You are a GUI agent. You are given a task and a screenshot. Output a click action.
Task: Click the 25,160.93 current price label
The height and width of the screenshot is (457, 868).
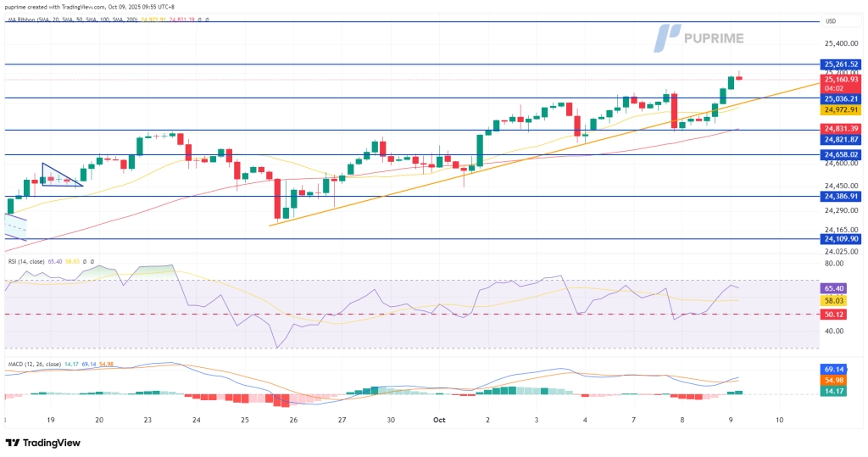[841, 80]
